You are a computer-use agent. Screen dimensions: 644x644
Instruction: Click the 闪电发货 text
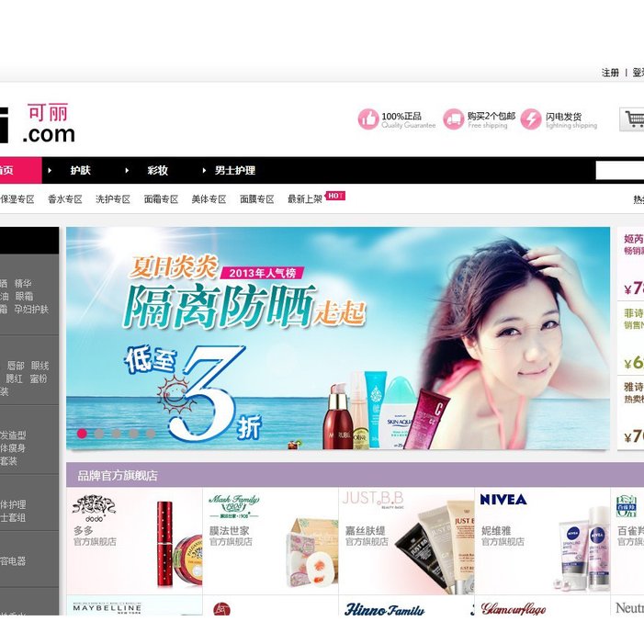(x=563, y=117)
